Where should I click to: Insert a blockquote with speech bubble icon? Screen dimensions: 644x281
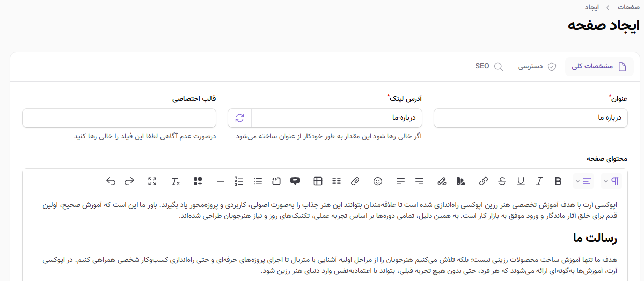295,181
